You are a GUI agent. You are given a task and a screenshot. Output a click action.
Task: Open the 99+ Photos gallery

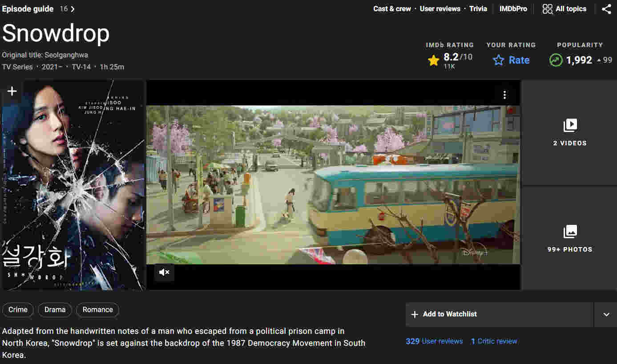click(x=570, y=239)
